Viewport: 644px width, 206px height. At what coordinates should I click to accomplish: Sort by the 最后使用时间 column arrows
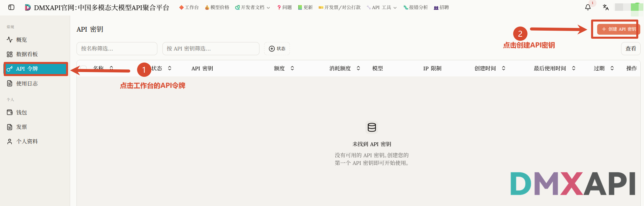click(574, 68)
